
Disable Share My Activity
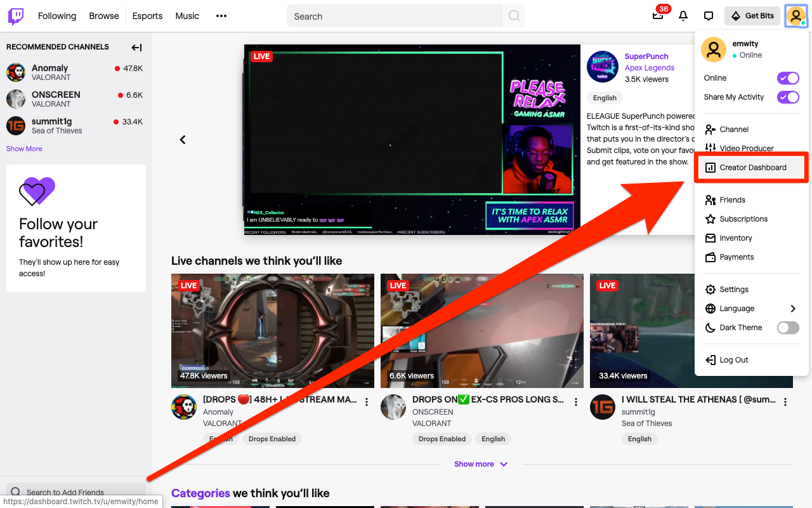[788, 97]
